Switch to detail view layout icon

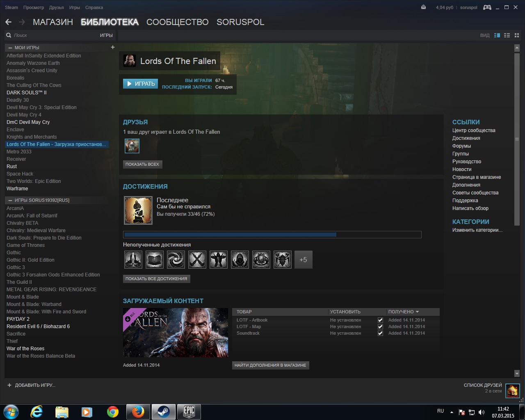[x=497, y=36]
